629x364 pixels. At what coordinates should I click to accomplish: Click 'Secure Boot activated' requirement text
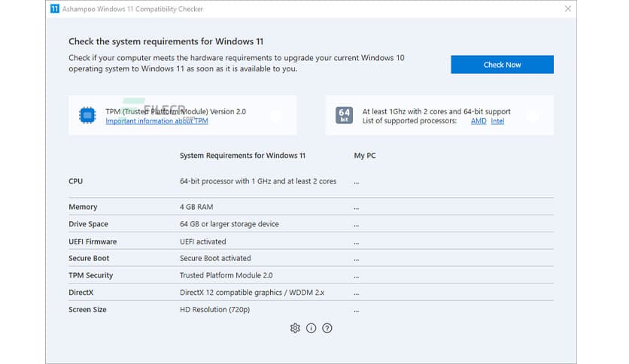[215, 258]
